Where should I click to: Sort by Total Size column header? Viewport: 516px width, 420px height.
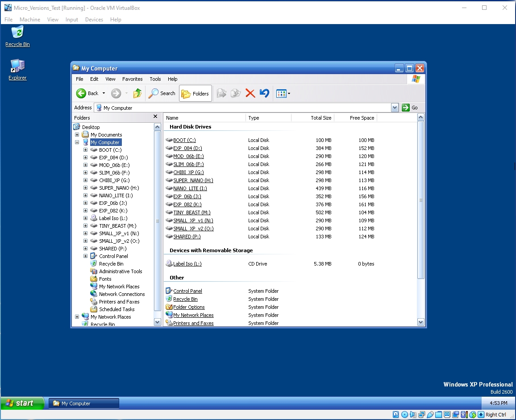[312, 118]
